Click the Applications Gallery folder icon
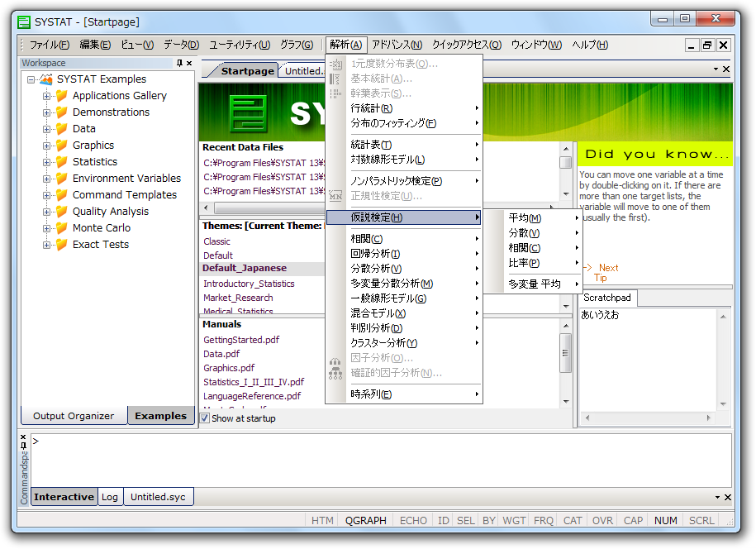 [x=62, y=96]
